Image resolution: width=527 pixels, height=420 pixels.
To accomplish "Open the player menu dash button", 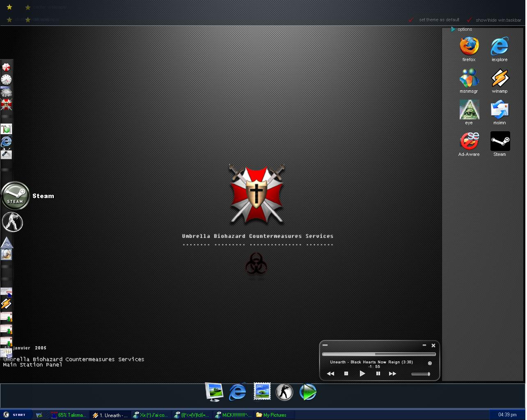I will 325,345.
